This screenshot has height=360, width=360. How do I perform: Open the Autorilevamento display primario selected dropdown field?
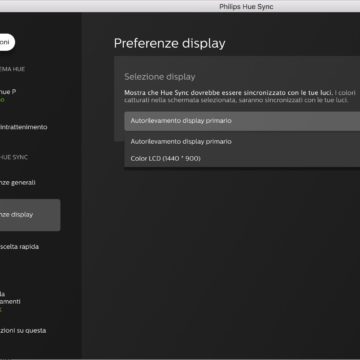click(242, 121)
